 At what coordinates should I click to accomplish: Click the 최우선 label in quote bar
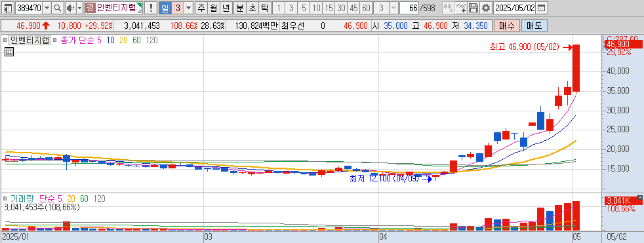293,26
